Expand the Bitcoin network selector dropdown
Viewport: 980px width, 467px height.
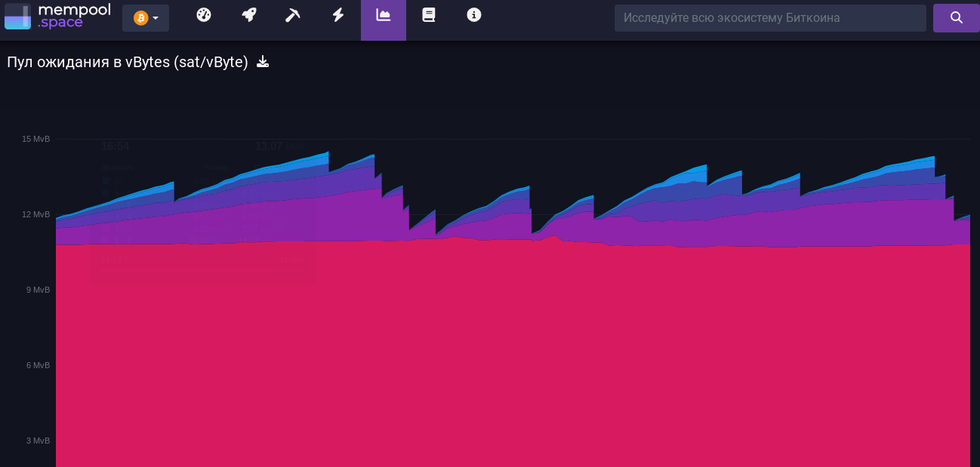[146, 18]
